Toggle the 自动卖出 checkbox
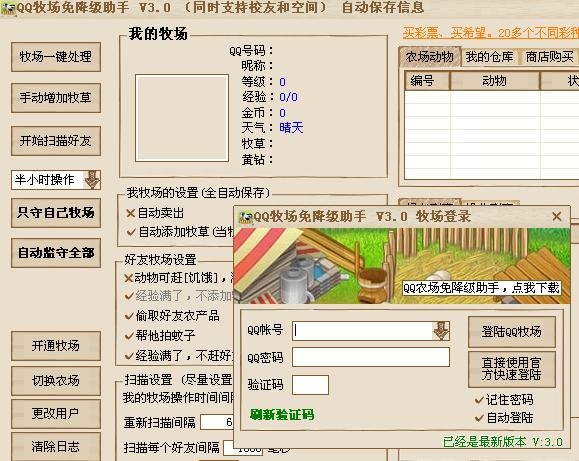This screenshot has height=461, width=579. tap(130, 214)
